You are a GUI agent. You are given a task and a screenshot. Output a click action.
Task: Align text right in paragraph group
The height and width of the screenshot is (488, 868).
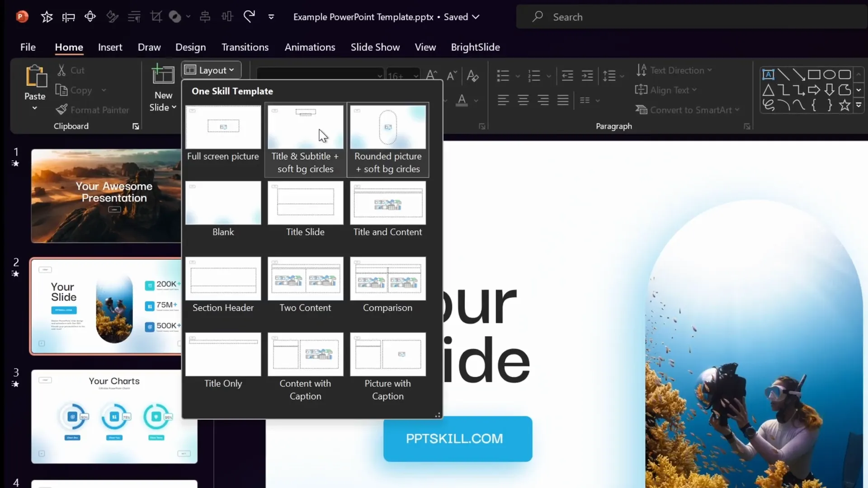pos(543,100)
